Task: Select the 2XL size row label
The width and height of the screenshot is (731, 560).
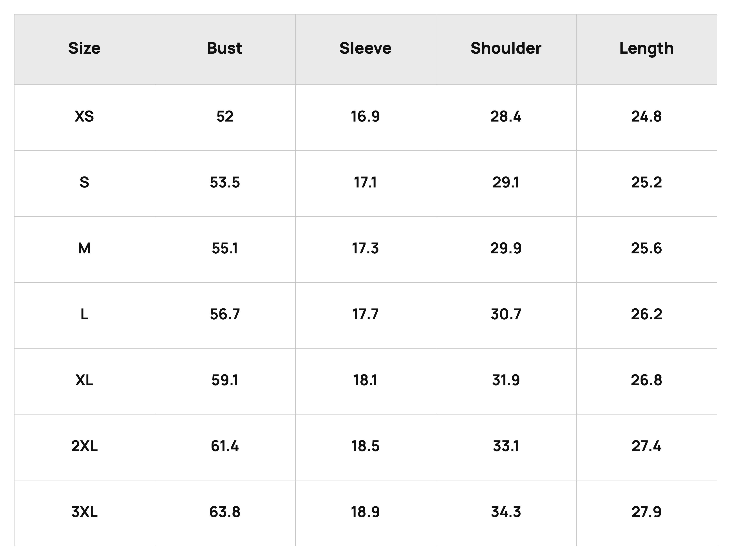Action: pos(84,446)
